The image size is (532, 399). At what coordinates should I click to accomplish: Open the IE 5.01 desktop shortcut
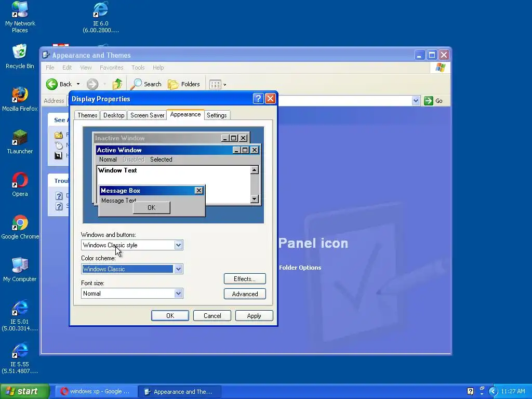click(20, 315)
